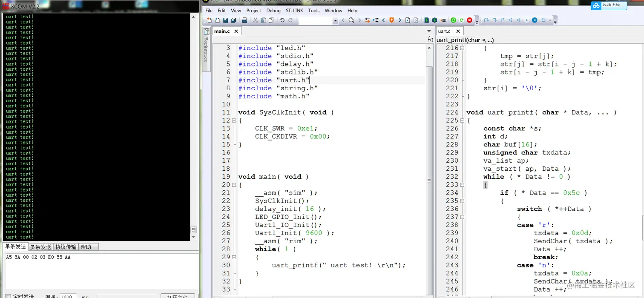Collapse SysClkInit function fold at line 12

tap(234, 120)
